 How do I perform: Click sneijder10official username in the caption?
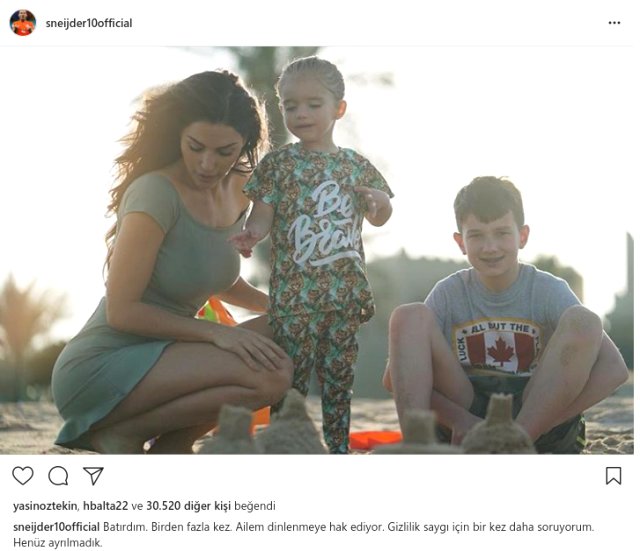point(56,527)
